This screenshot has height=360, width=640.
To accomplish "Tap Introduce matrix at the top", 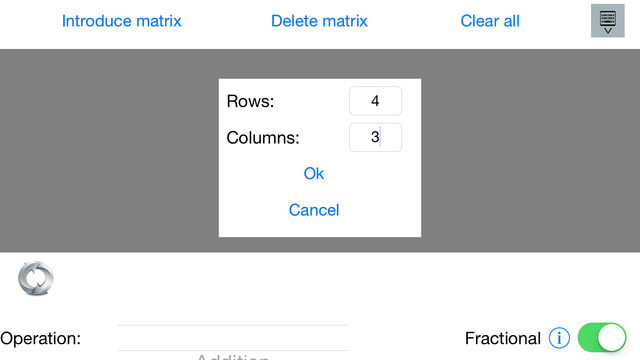I will coord(122,21).
